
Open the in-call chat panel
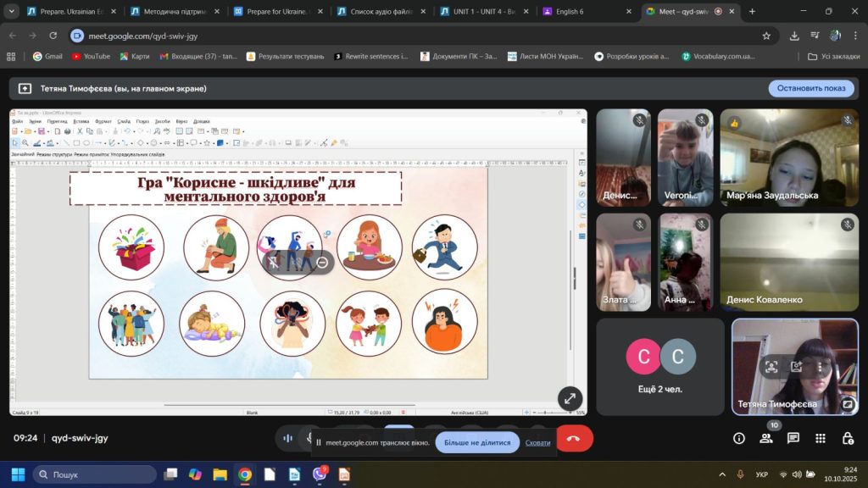coord(793,438)
